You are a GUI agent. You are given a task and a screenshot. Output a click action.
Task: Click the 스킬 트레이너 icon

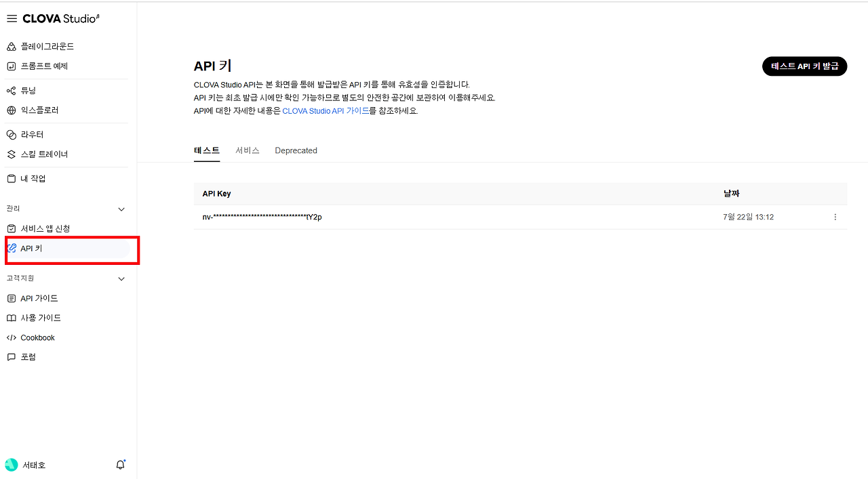[x=11, y=154]
